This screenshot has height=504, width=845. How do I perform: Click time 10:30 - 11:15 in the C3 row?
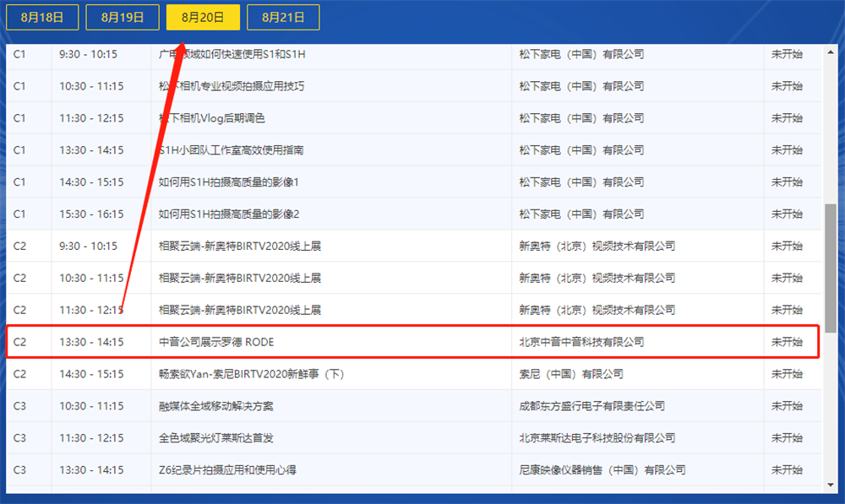pos(91,406)
